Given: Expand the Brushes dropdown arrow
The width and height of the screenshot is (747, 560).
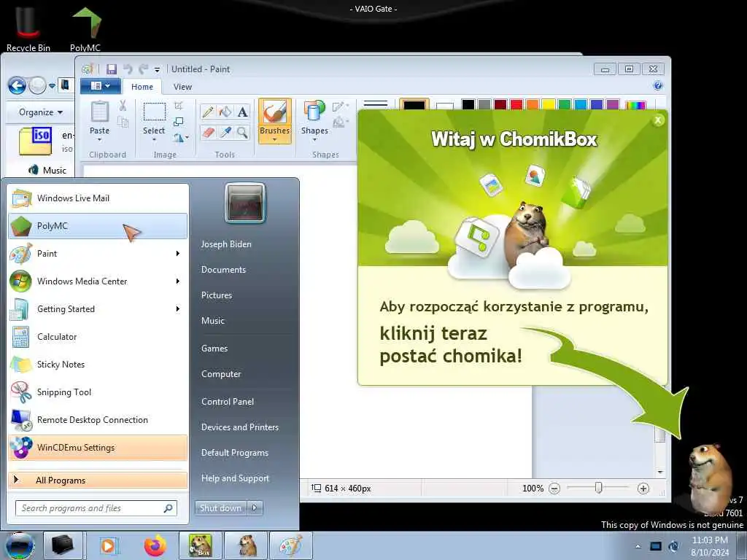Looking at the screenshot, I should coord(274,139).
